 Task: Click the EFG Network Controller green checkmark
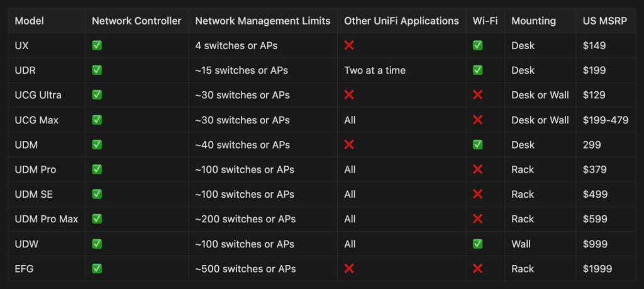(97, 269)
